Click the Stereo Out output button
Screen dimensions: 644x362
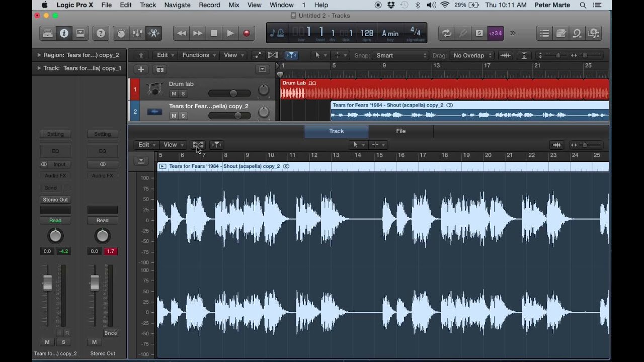(55, 200)
